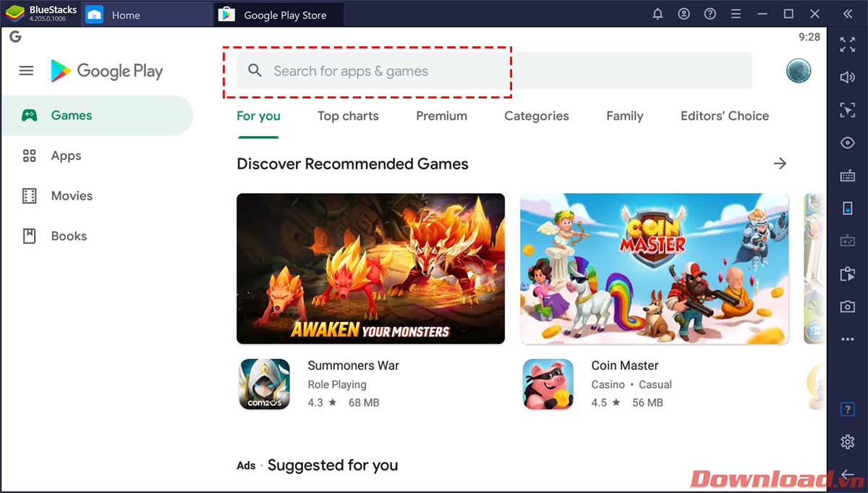Open the media manager icon
The height and width of the screenshot is (493, 868).
[x=848, y=274]
